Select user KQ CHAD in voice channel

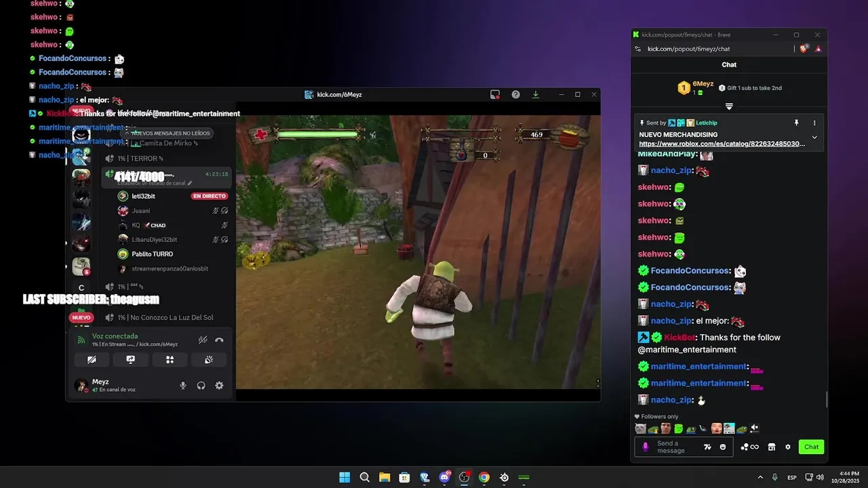click(x=149, y=225)
